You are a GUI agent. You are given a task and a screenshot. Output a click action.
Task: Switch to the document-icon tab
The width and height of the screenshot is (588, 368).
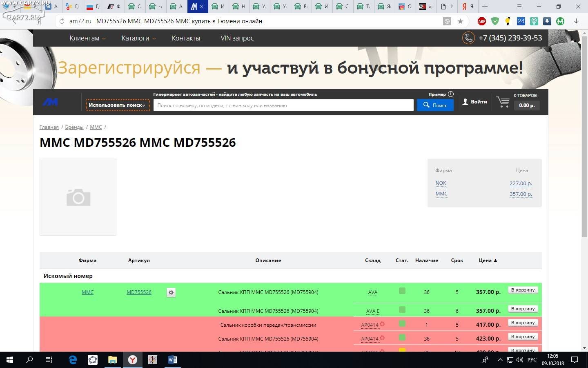448,7
